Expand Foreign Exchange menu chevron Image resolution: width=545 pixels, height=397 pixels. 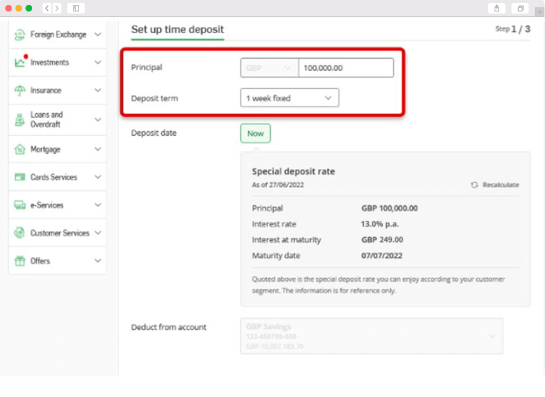98,34
